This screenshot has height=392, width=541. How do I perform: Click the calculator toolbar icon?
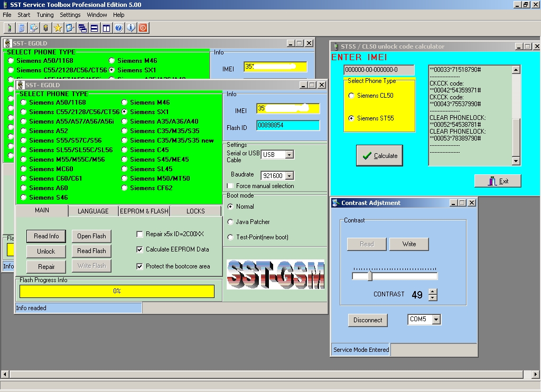[x=21, y=28]
